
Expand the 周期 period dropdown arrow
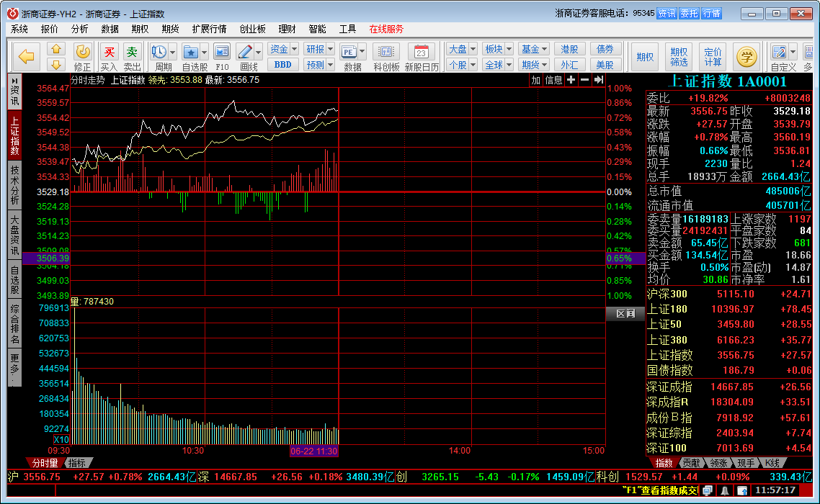coord(173,53)
